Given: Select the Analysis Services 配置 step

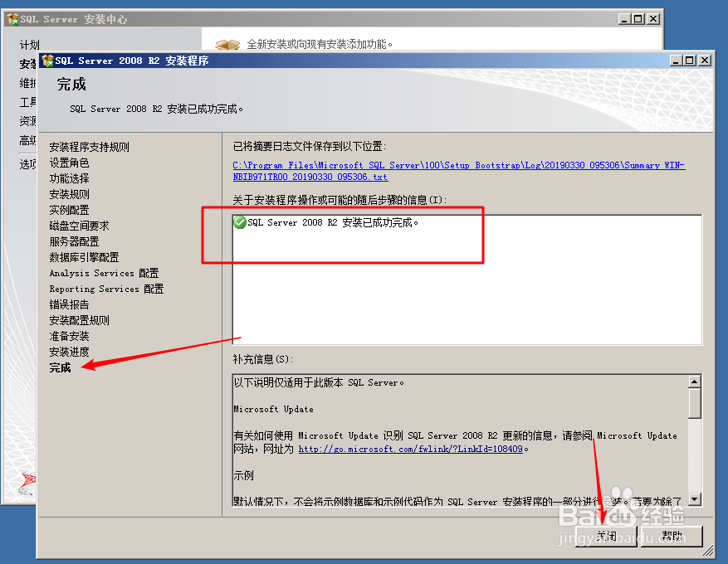Looking at the screenshot, I should (x=104, y=273).
